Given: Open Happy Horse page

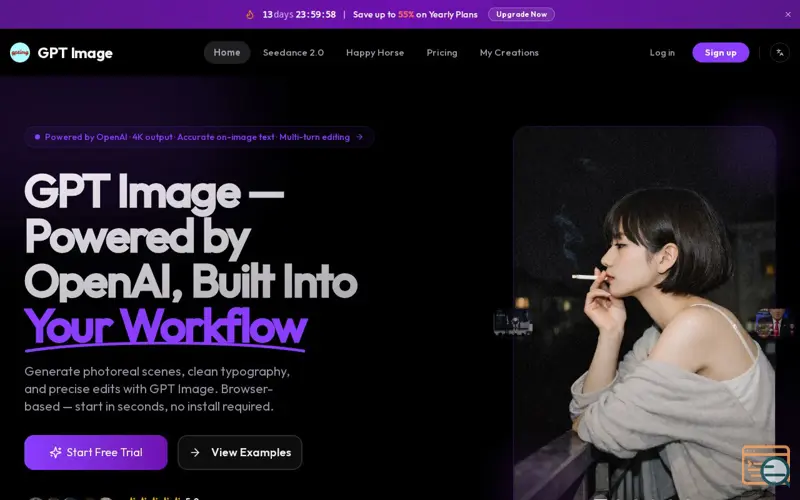Looking at the screenshot, I should pyautogui.click(x=375, y=53).
